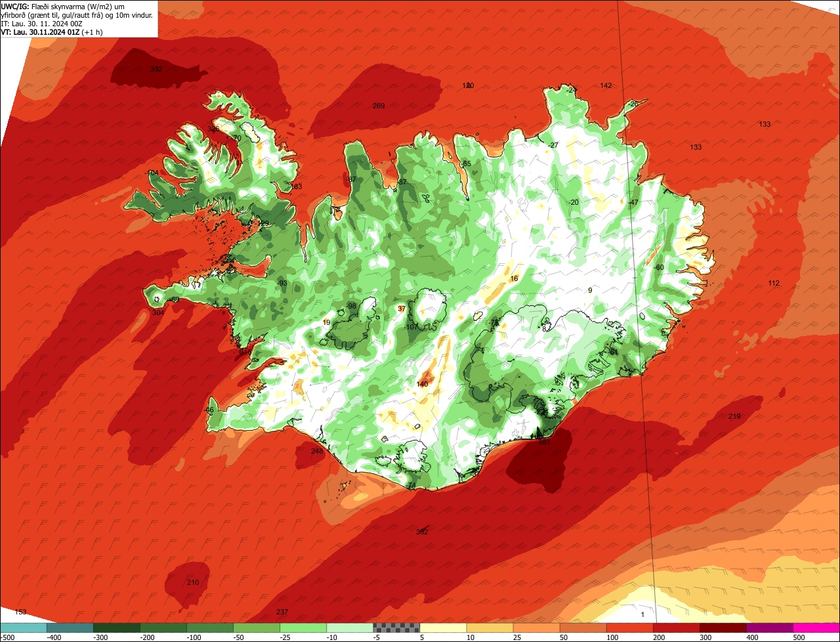Select the legend swatch between -100 and -50
The height and width of the screenshot is (642, 840).
click(x=210, y=628)
